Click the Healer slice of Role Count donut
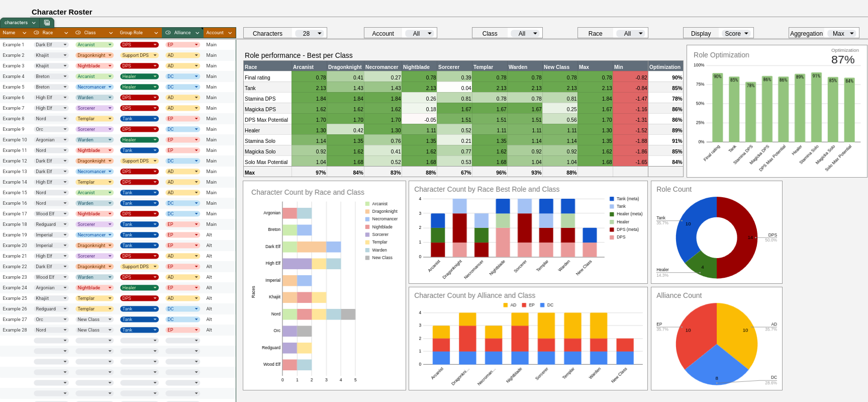Image resolution: width=868 pixels, height=402 pixels. pos(701,265)
